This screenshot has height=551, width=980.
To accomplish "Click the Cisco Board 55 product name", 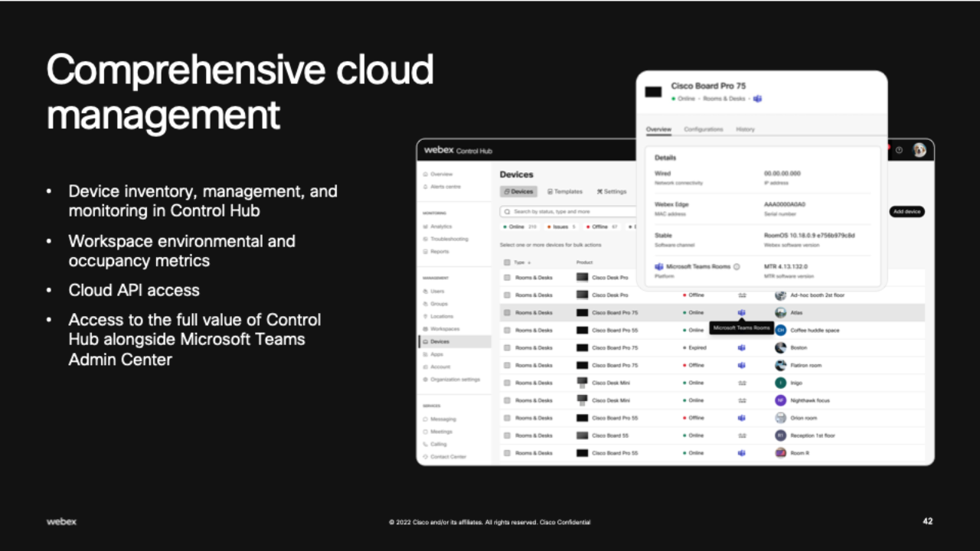I will coord(610,435).
